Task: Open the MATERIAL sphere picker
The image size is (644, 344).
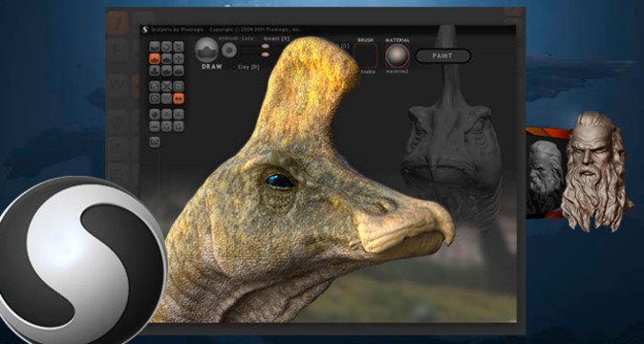Action: click(x=397, y=55)
